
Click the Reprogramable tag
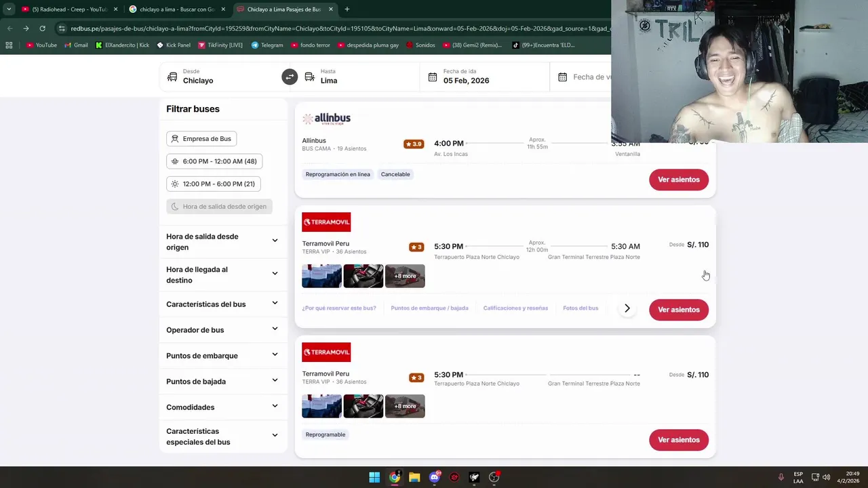click(x=325, y=434)
